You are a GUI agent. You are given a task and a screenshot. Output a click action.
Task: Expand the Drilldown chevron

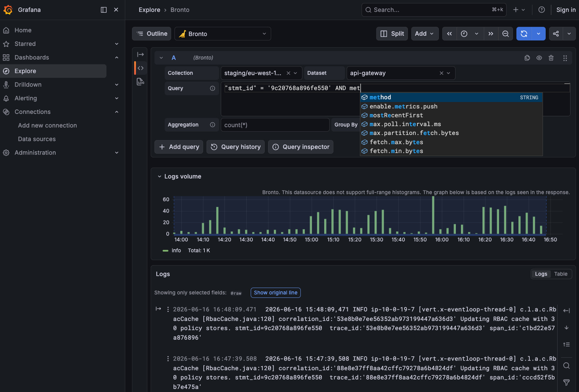116,85
